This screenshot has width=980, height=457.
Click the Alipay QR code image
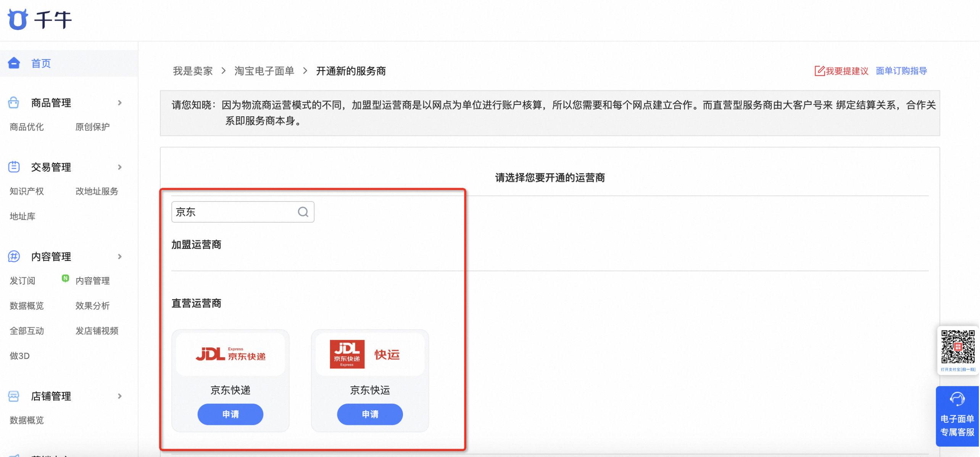click(958, 347)
